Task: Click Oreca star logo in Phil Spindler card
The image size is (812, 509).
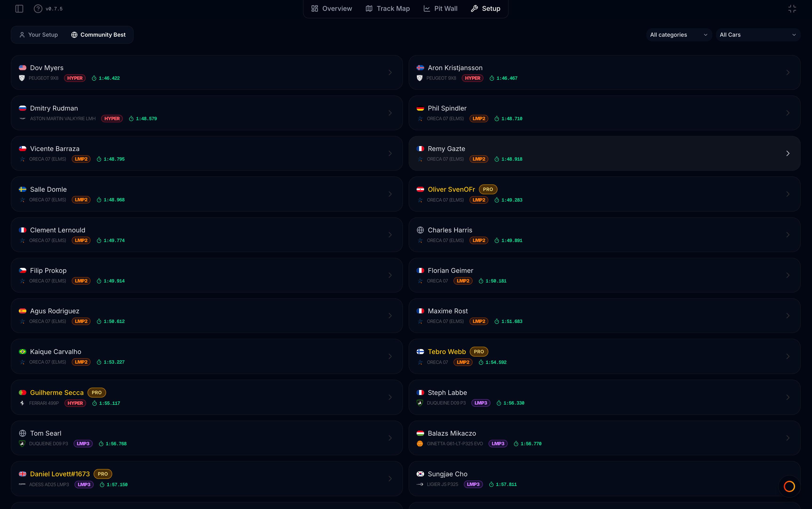Action: [420, 119]
